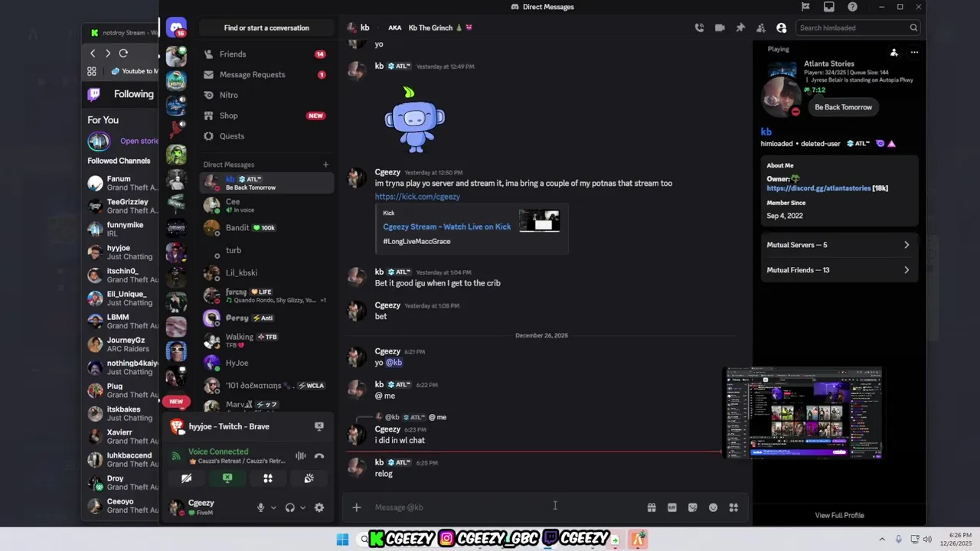Open activities launcher in voice panel
Viewport: 980px width, 551px height.
[268, 478]
